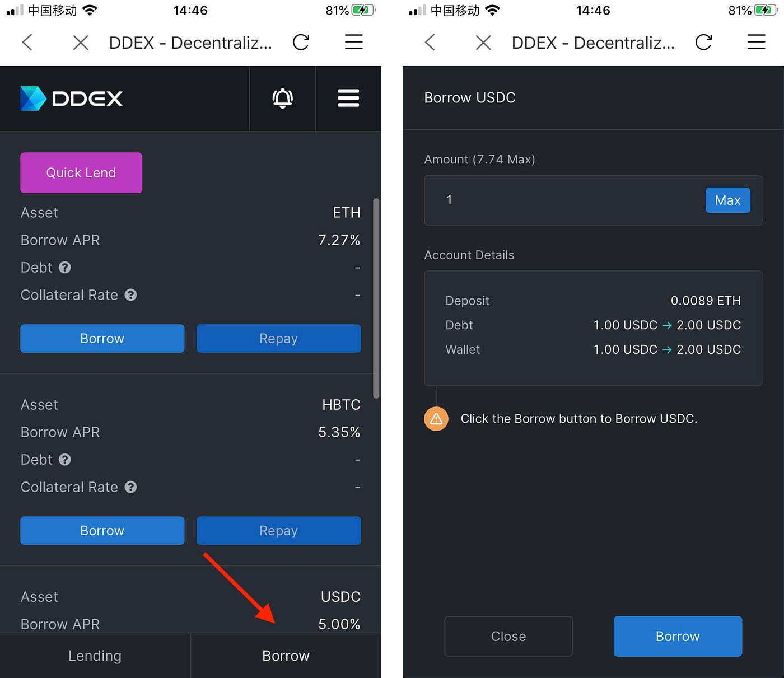
Task: Confirm with blue Borrow button in dialog
Action: click(x=678, y=636)
